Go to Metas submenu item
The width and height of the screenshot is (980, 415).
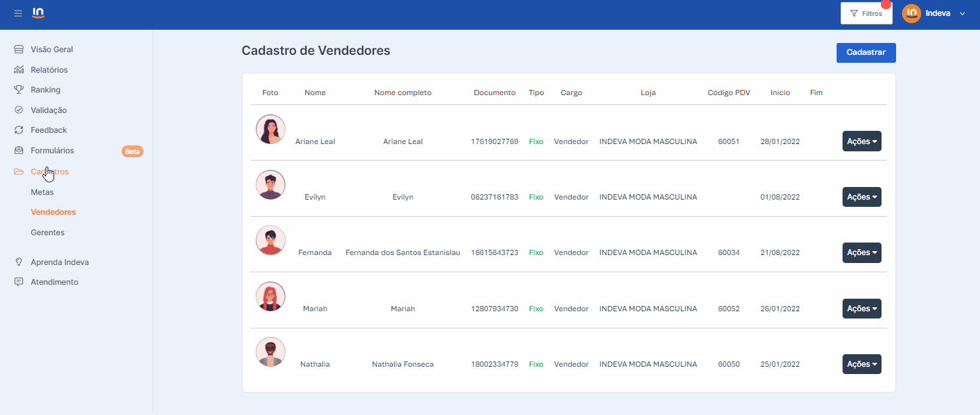[42, 192]
